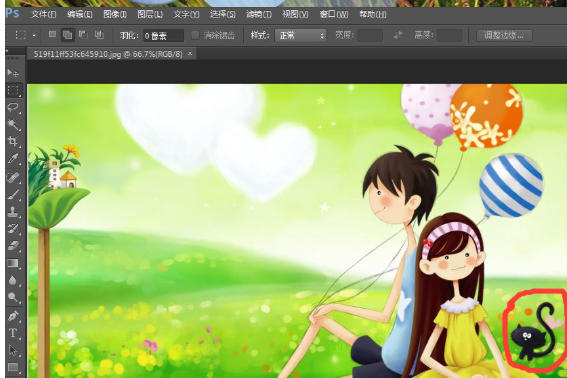567x378 pixels.
Task: Select the Path Selection tool
Action: pyautogui.click(x=13, y=350)
